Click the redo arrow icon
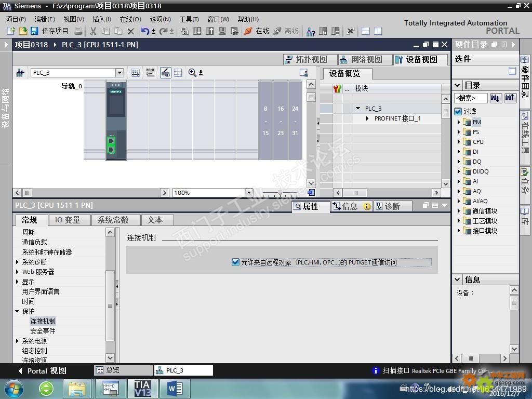This screenshot has height=399, width=532. 164,31
